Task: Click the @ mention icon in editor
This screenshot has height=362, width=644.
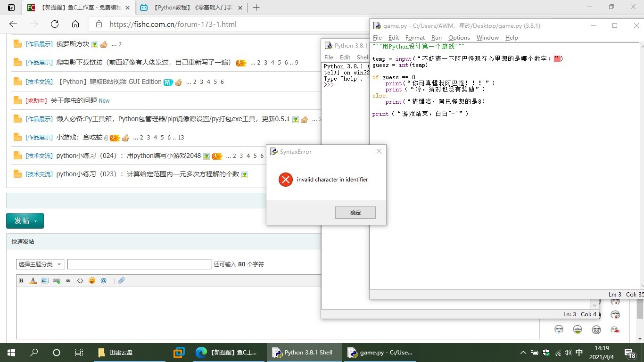Action: pyautogui.click(x=104, y=280)
